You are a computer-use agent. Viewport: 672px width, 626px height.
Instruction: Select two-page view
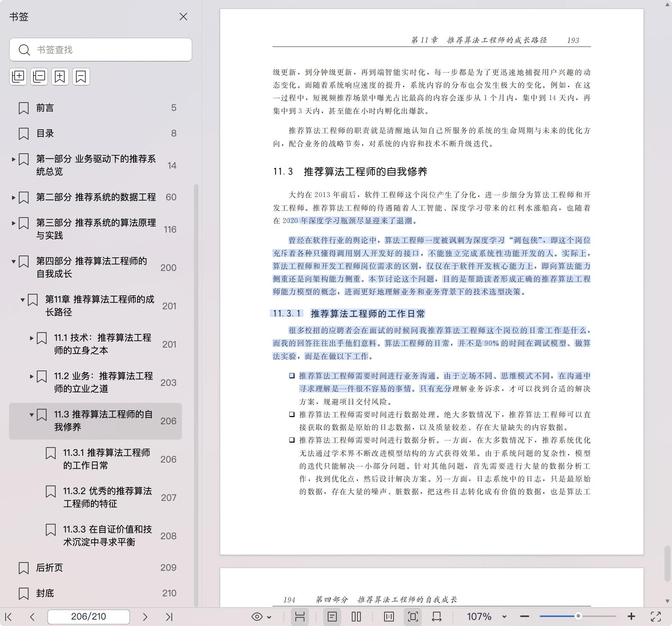[x=356, y=617]
